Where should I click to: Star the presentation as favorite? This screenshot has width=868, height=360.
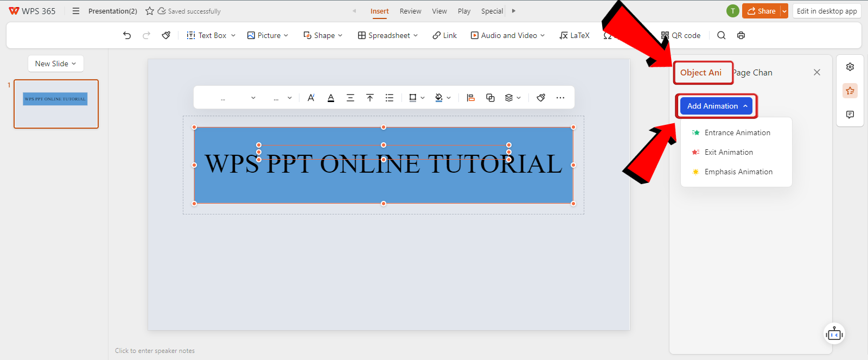point(150,11)
